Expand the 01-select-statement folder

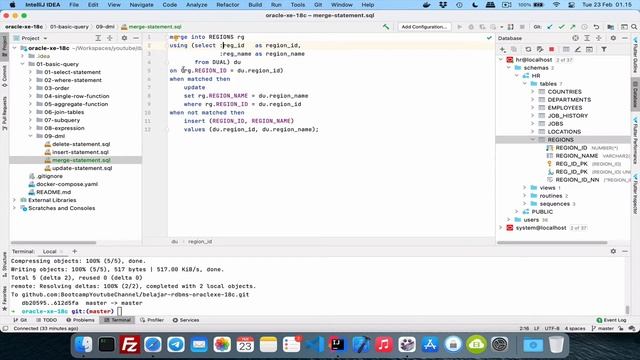click(x=30, y=72)
